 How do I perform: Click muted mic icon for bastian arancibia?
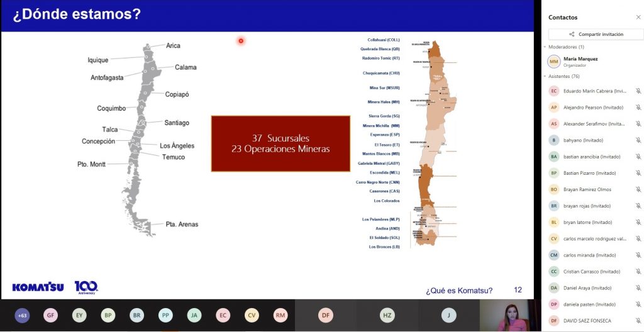638,157
